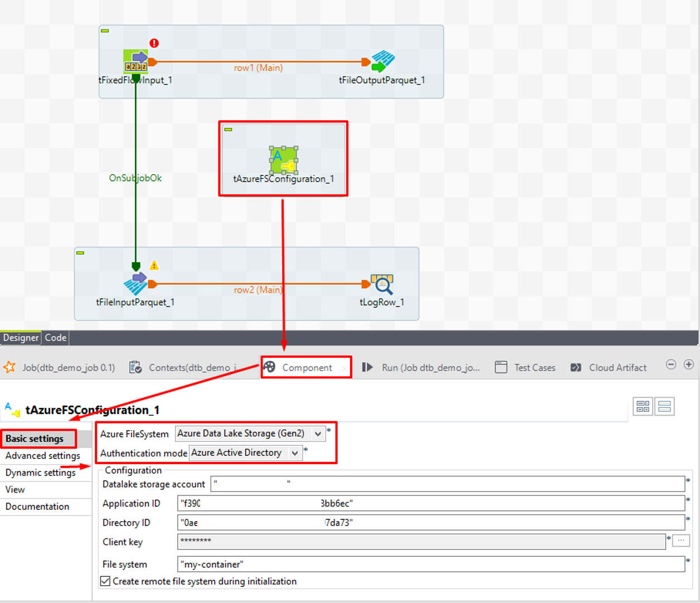Toggle Create remote file system during initialization
700x603 pixels.
pos(105,581)
